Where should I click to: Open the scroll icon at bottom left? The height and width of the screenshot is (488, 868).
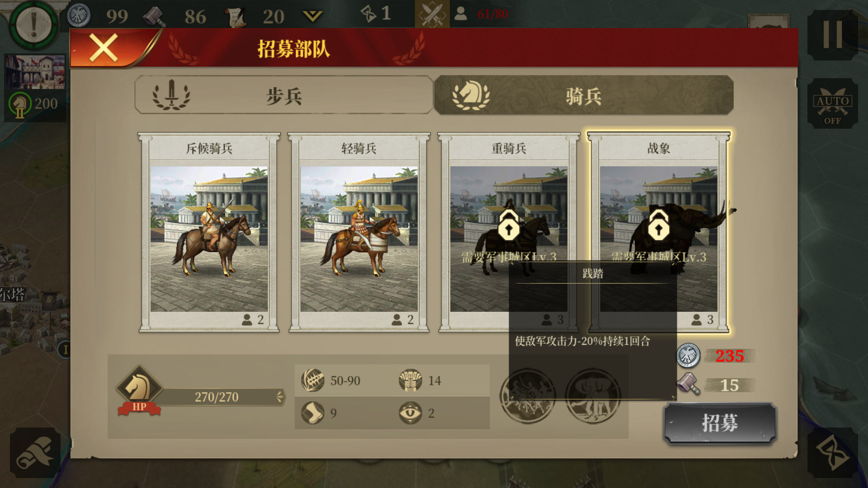[x=35, y=453]
